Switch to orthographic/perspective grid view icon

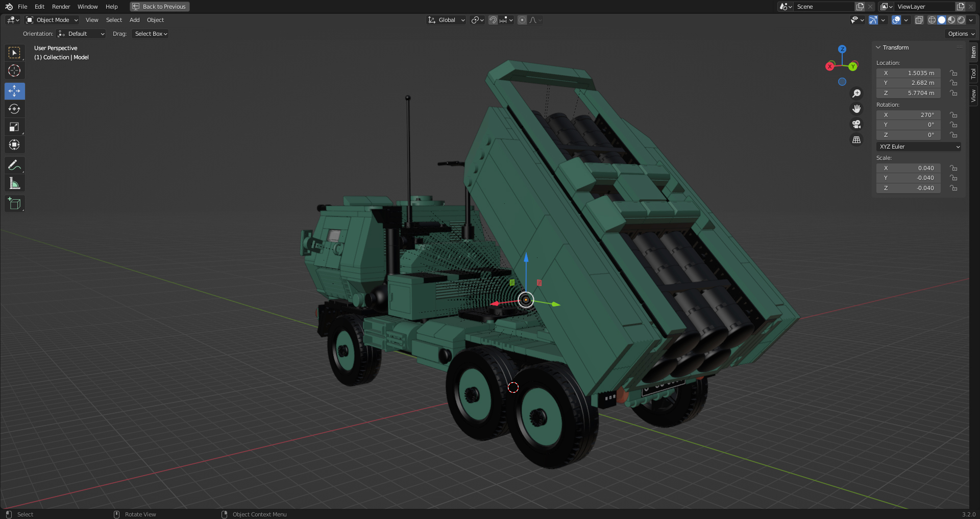click(856, 139)
